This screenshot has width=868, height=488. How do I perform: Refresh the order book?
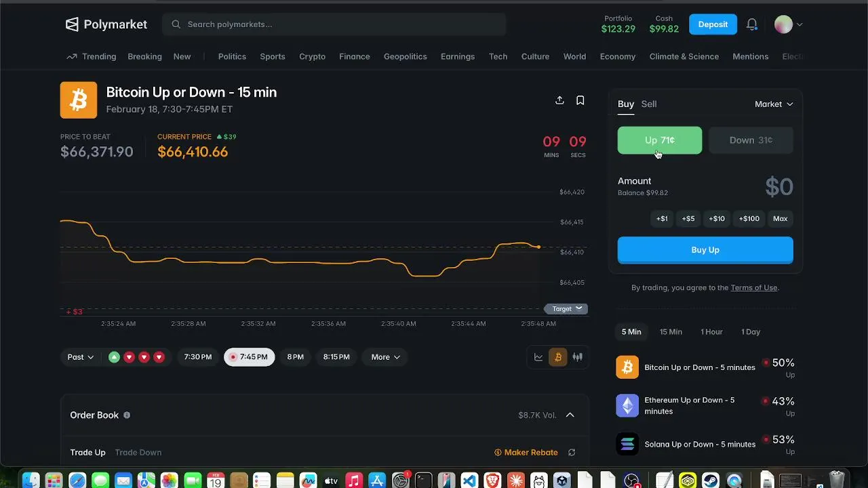coord(572,452)
